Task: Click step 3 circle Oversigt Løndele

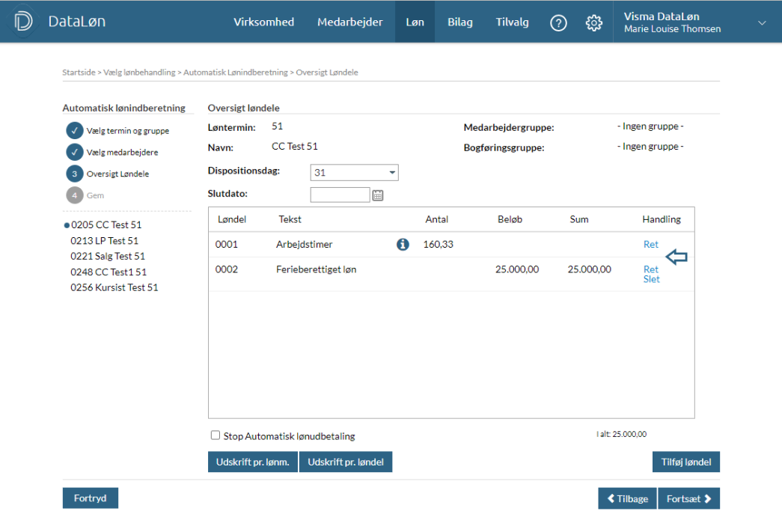Action: [74, 174]
